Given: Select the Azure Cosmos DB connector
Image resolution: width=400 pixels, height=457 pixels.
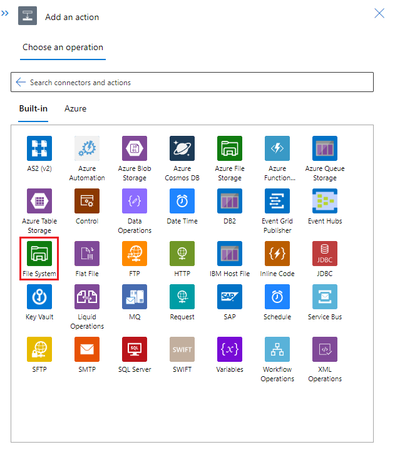Looking at the screenshot, I should 182,149.
